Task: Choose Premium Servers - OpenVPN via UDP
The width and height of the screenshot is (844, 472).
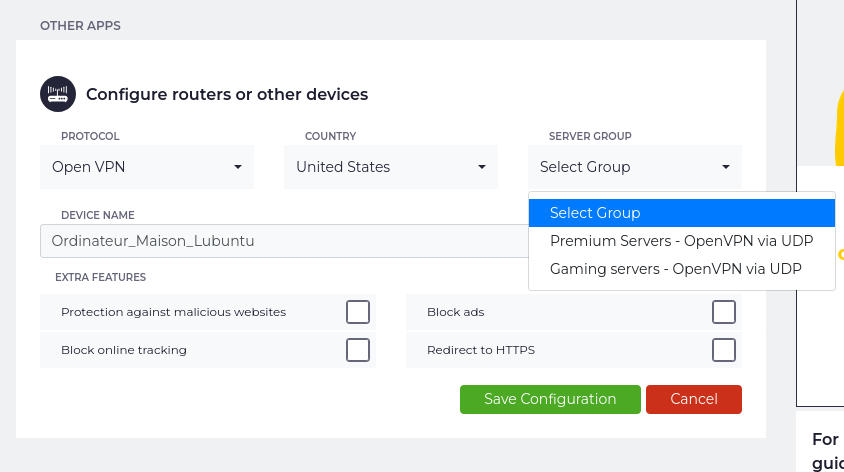Action: coord(681,241)
